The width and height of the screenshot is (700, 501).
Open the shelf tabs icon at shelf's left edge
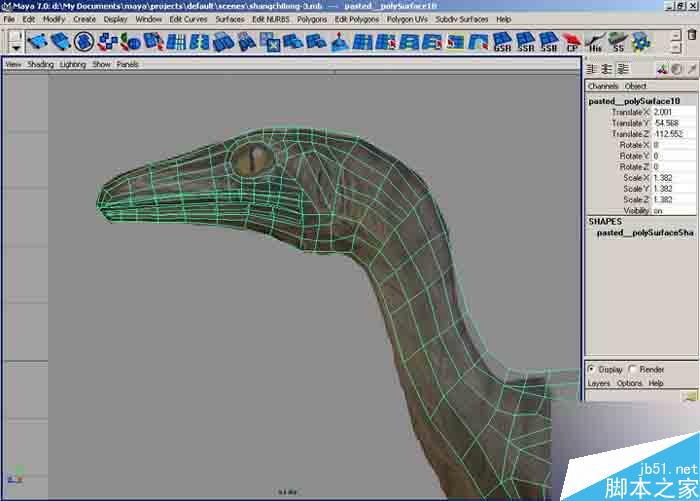16,36
